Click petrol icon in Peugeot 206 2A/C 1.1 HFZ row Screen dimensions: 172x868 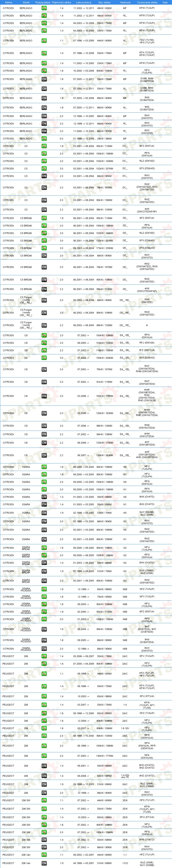click(x=44, y=674)
